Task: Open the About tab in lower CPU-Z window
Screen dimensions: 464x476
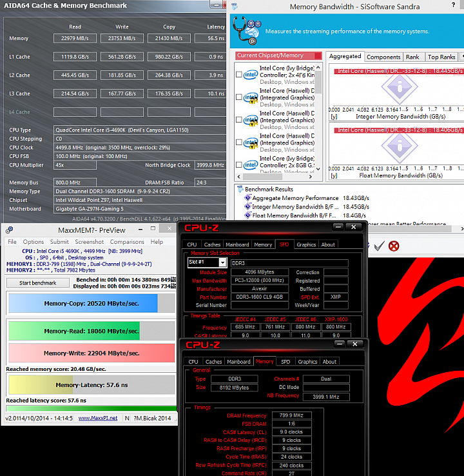Action: pos(329,362)
